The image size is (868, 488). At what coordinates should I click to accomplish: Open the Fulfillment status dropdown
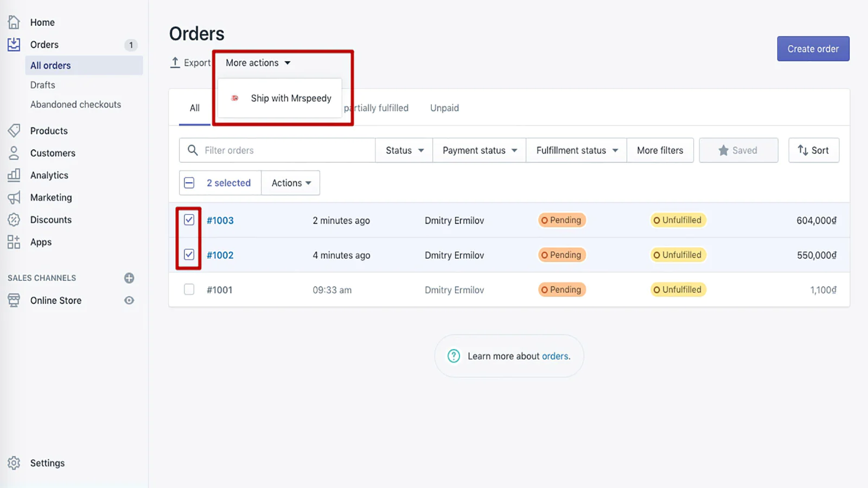(x=576, y=150)
